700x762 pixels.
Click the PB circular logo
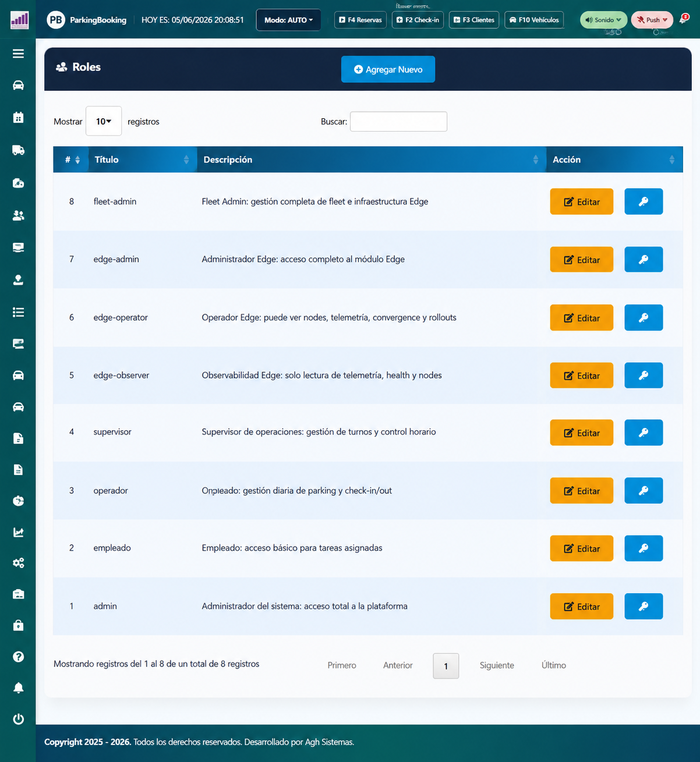coord(56,20)
